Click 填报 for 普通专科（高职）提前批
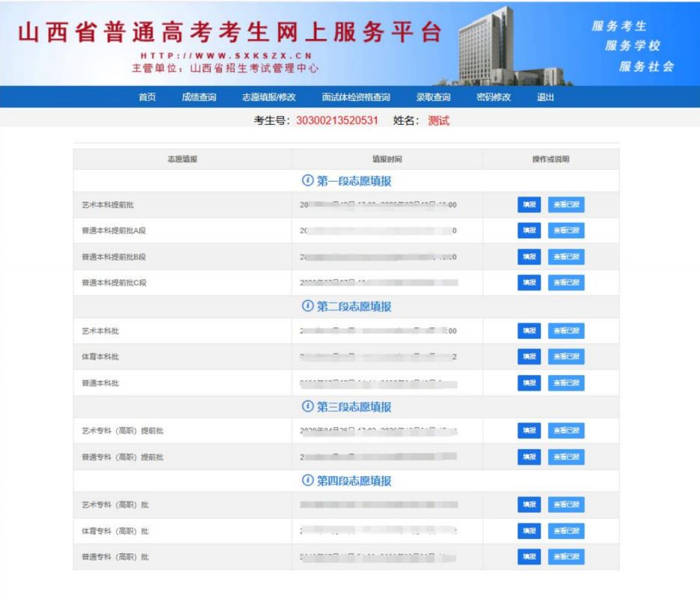This screenshot has height=607, width=700. click(x=529, y=457)
